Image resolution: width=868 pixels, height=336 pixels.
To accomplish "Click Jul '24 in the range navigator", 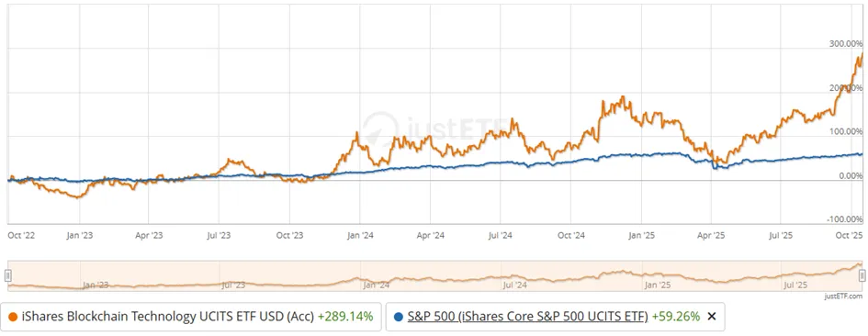I will click(x=514, y=286).
